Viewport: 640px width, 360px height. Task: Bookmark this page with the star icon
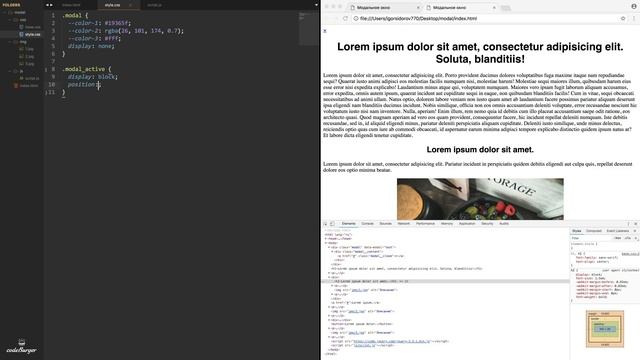coord(623,18)
